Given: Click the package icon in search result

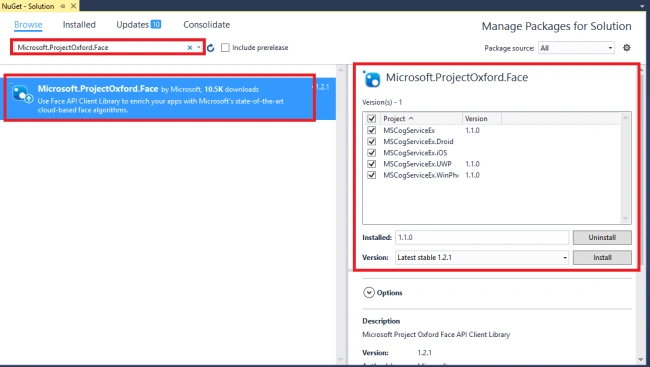Looking at the screenshot, I should point(22,94).
